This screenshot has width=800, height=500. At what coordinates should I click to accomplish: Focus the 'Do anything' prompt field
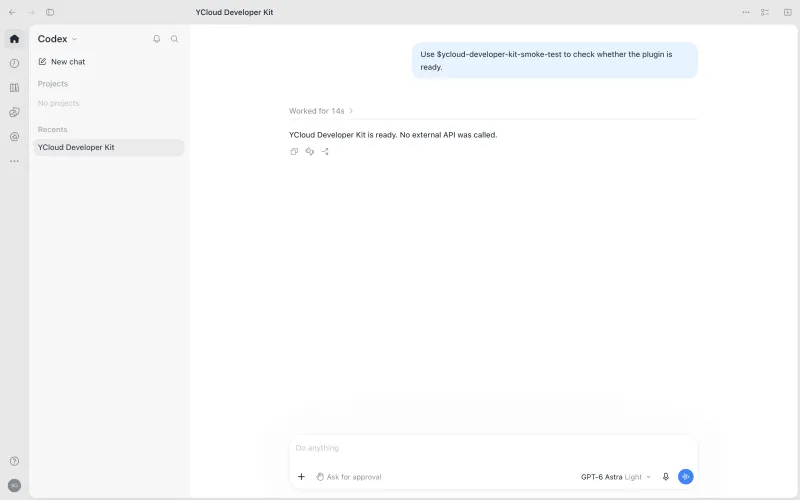(493, 448)
